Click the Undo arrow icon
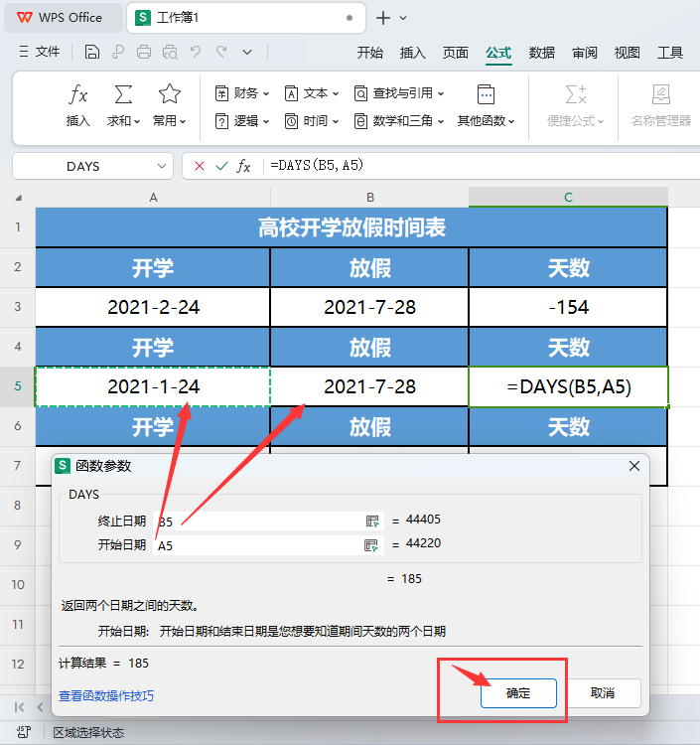 pos(196,52)
